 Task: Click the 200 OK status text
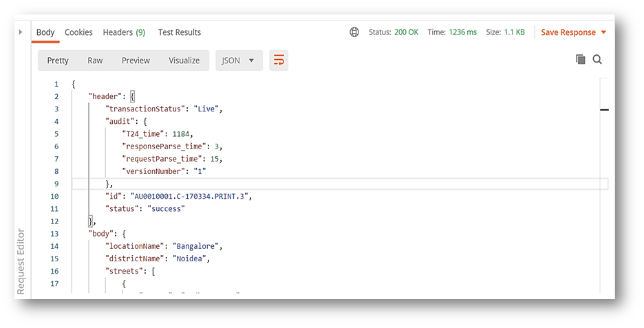tap(406, 32)
